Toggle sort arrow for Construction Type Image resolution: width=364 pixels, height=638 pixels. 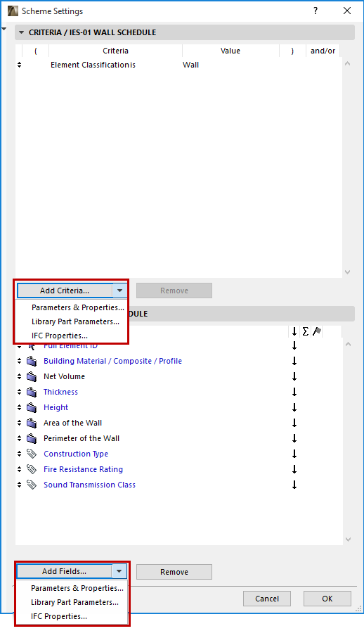pyautogui.click(x=294, y=454)
